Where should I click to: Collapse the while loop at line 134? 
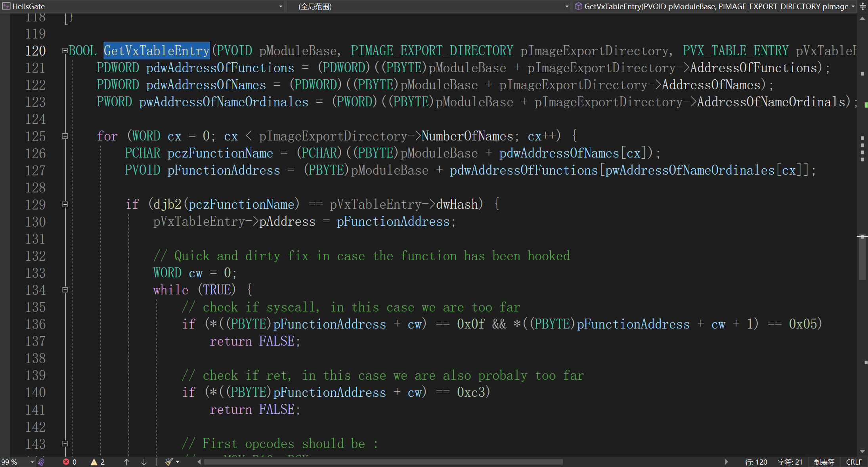65,290
